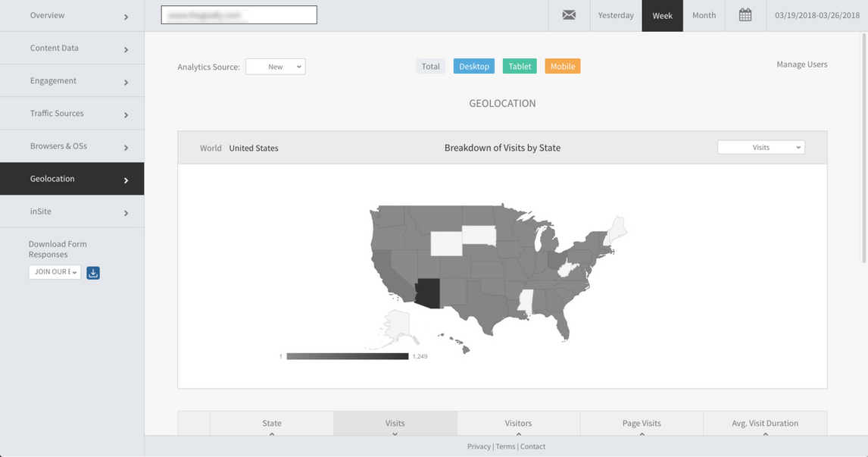The width and height of the screenshot is (868, 457).
Task: Click the envelope email report icon
Action: 569,15
